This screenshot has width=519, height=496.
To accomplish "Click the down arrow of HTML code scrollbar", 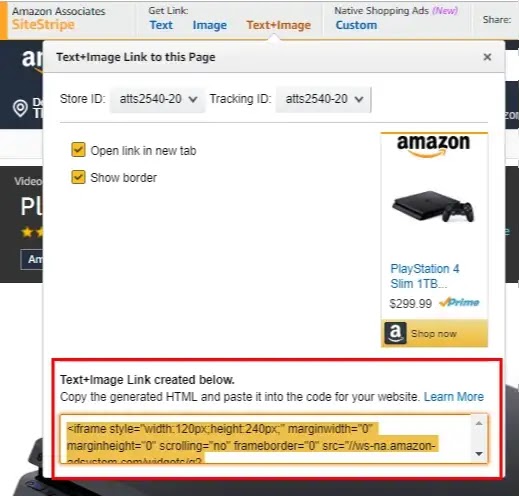I will pos(479,454).
